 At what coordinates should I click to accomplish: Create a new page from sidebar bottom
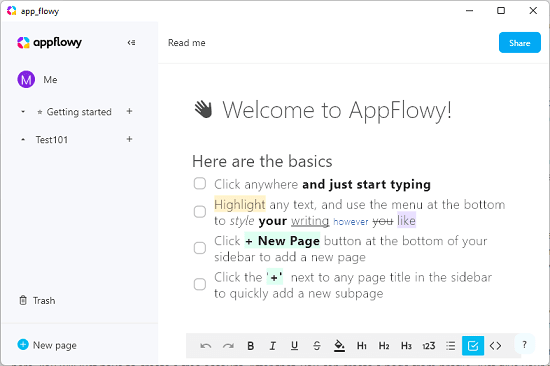pyautogui.click(x=47, y=345)
